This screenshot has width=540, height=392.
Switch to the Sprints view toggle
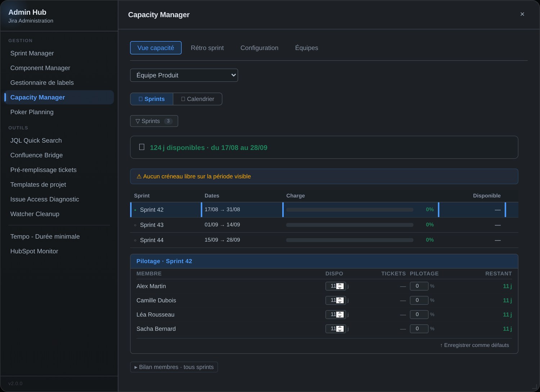[152, 99]
